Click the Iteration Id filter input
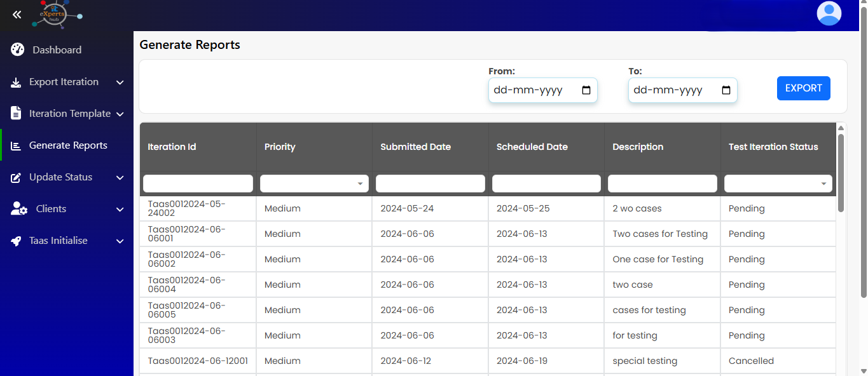The image size is (868, 376). click(198, 184)
